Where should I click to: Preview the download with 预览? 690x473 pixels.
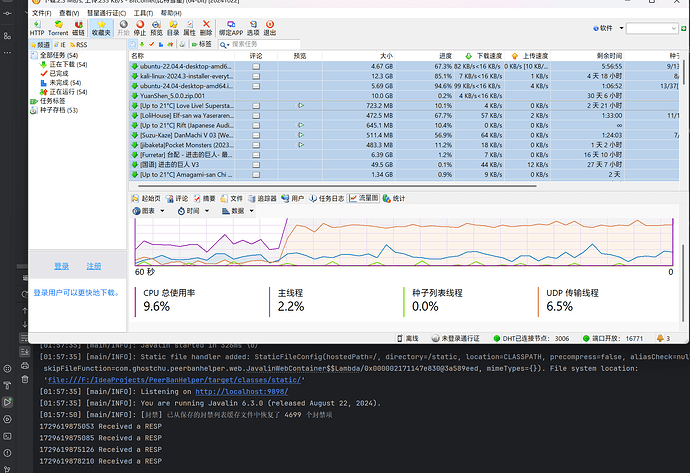point(156,28)
